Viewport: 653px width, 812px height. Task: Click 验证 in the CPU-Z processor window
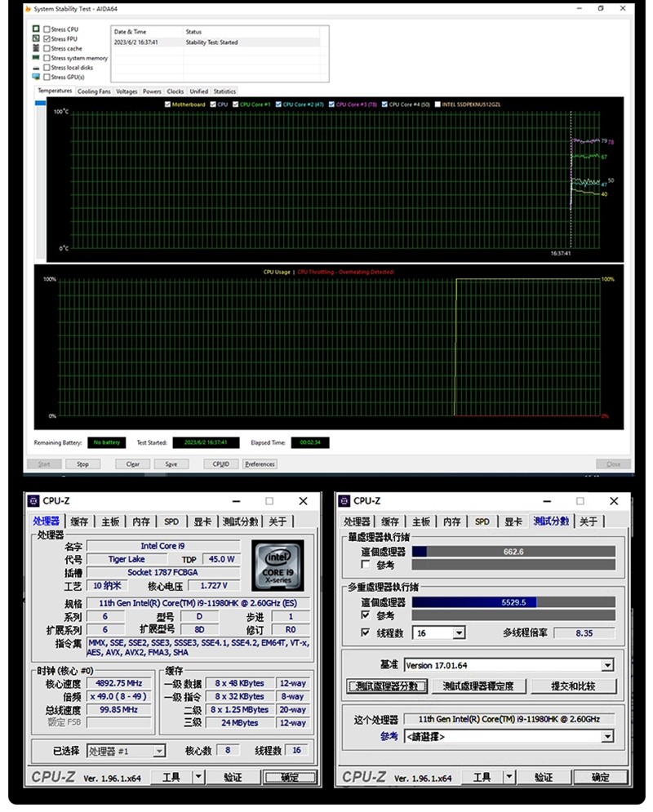tap(233, 777)
